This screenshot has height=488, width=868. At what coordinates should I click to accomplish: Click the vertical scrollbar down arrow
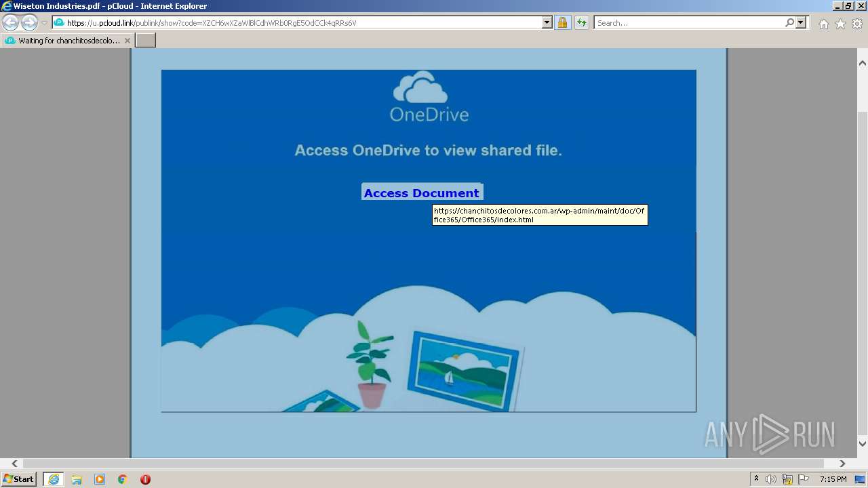tap(863, 444)
